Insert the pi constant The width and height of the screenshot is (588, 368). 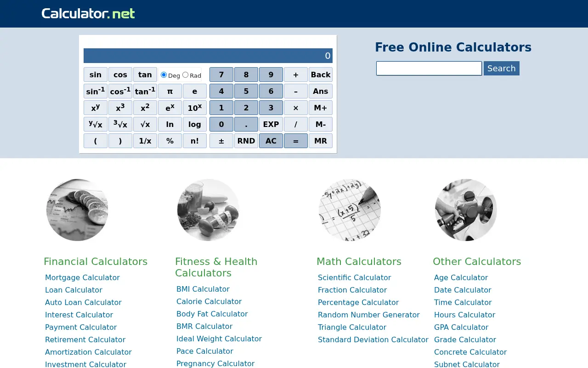pos(170,91)
